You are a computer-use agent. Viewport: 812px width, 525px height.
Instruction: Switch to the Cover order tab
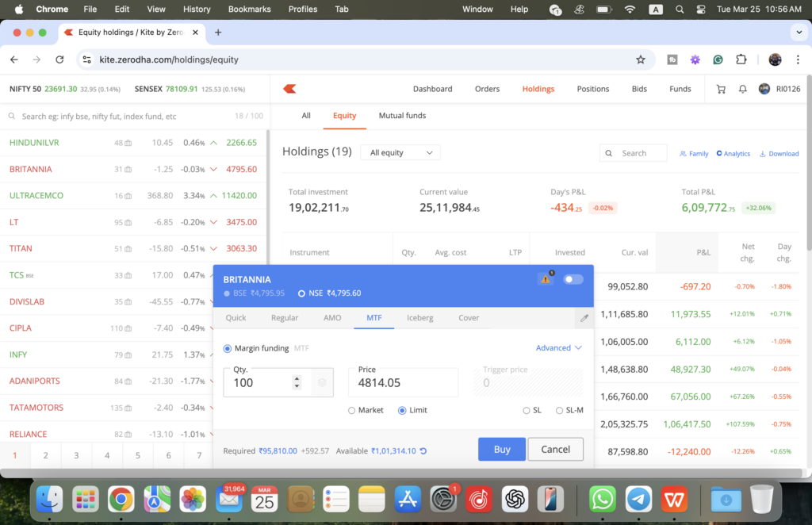[469, 318]
